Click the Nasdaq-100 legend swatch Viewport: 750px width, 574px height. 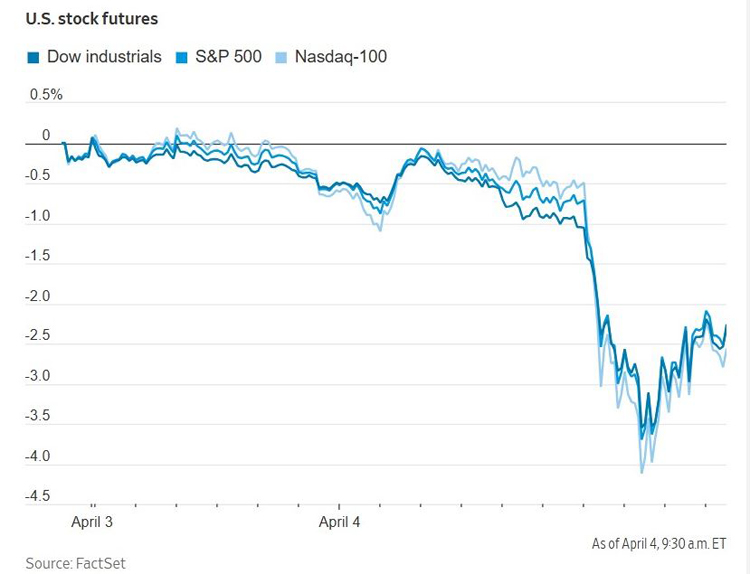[x=281, y=58]
